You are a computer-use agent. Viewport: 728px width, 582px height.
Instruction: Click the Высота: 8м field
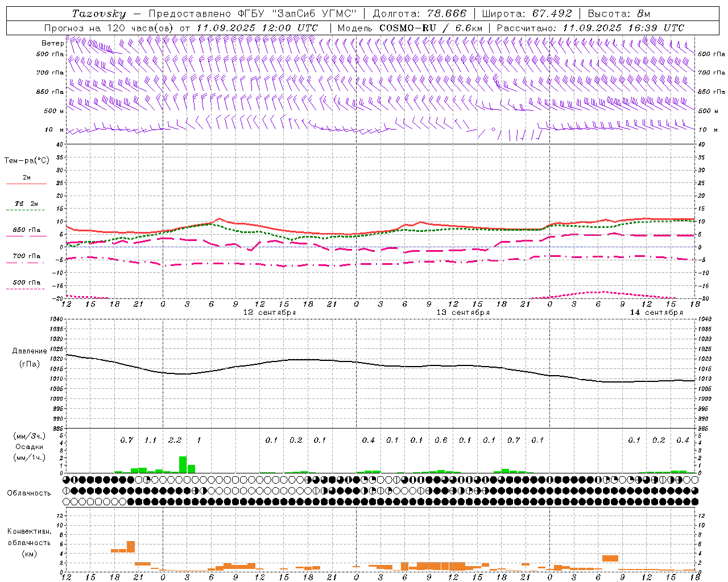tap(619, 14)
